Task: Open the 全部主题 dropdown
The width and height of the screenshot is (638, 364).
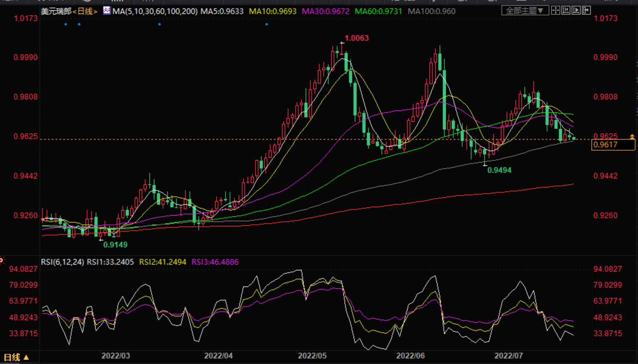Action: click(525, 10)
